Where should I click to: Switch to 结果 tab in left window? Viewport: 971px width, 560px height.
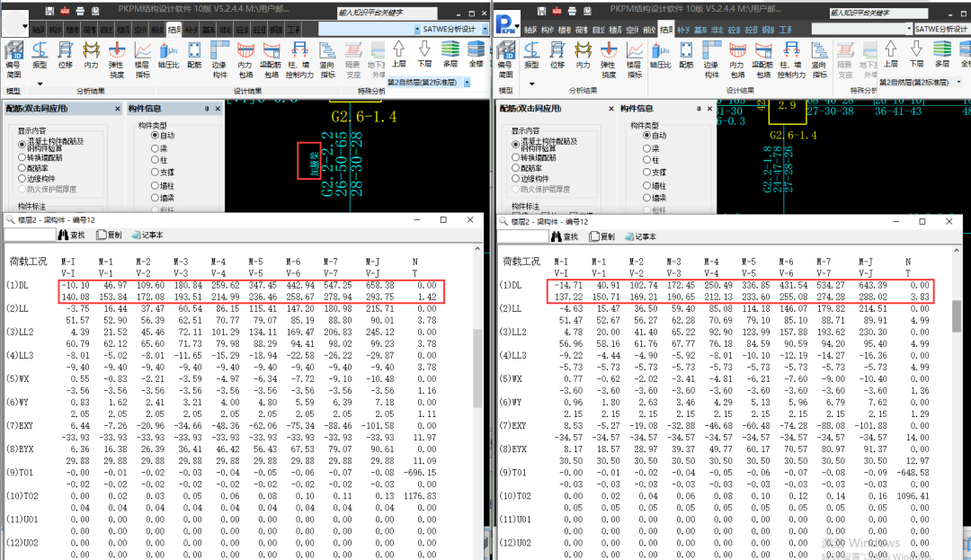pos(174,29)
